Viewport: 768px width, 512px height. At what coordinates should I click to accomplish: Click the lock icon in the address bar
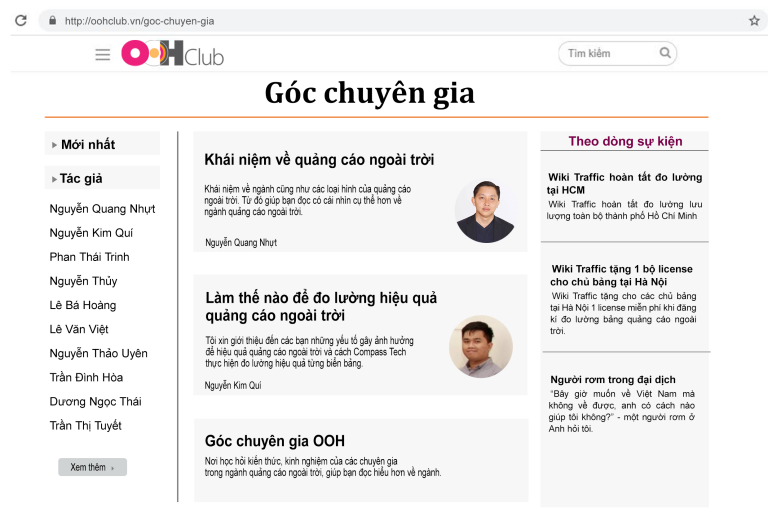(x=51, y=20)
